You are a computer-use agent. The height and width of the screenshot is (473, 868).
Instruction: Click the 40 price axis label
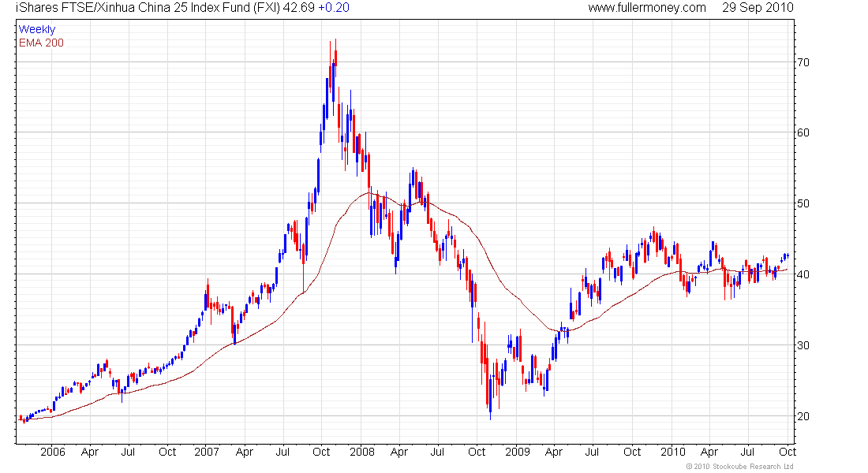[x=803, y=274]
